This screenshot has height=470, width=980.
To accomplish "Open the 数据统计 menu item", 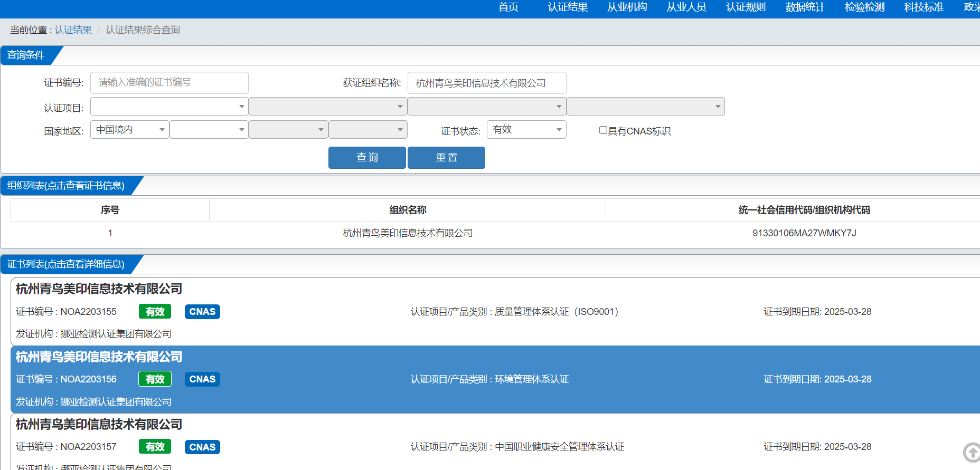I will pyautogui.click(x=805, y=7).
